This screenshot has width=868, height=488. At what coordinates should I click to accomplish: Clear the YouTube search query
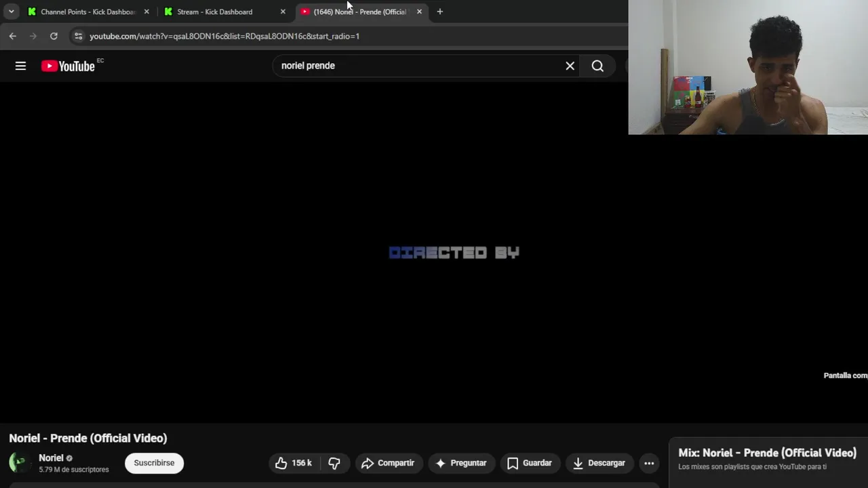point(570,66)
